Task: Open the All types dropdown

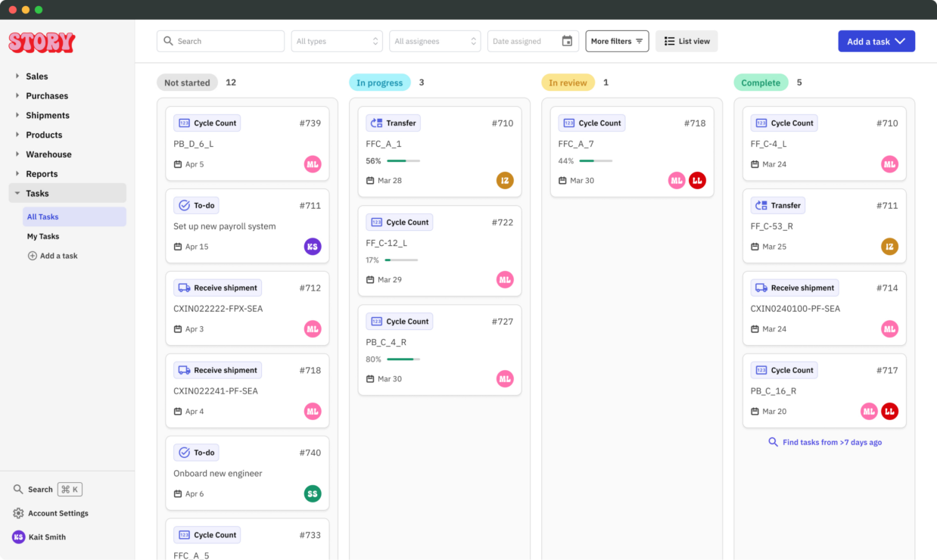Action: 337,42
